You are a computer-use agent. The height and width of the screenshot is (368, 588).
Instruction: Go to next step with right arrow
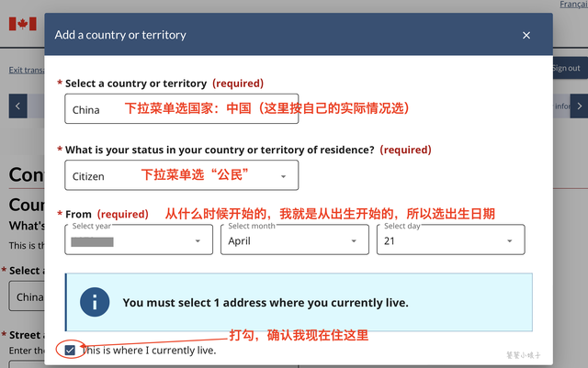tap(579, 106)
